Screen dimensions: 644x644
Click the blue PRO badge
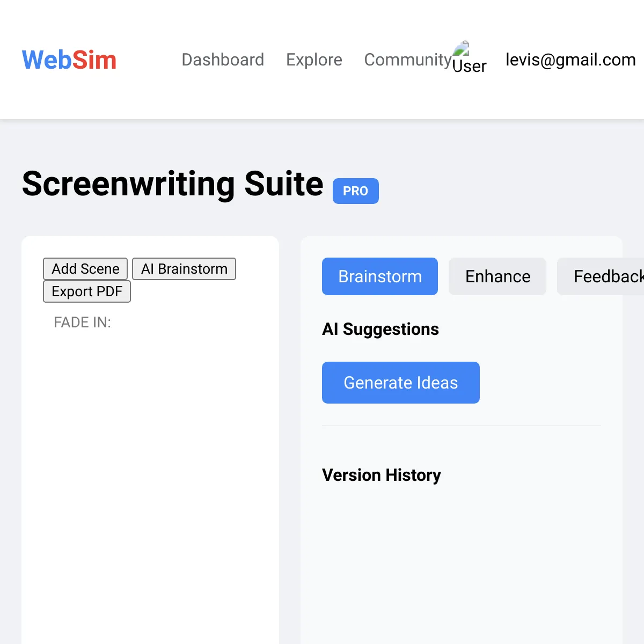click(355, 191)
